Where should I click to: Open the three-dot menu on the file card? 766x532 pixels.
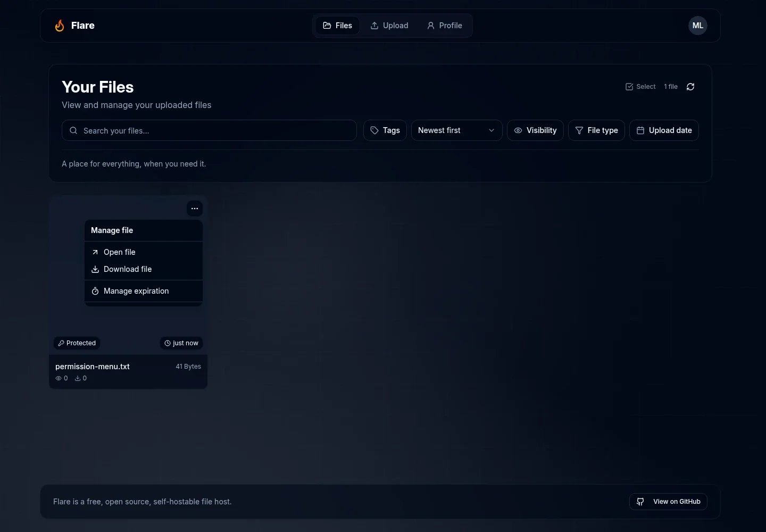pos(195,209)
